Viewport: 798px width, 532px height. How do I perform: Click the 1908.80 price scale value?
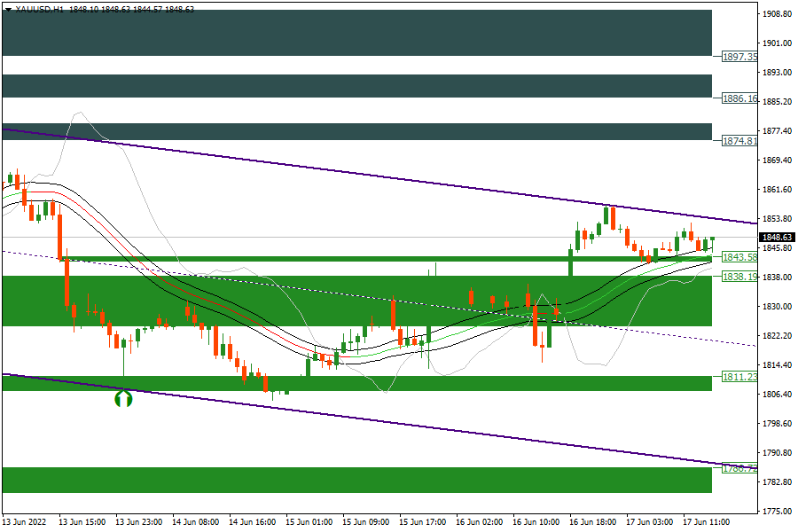point(777,14)
